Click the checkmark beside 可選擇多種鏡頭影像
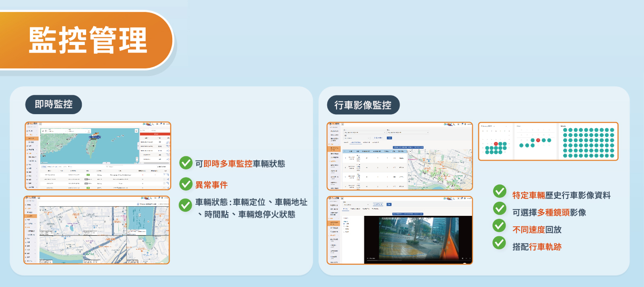644x287 pixels. point(500,208)
